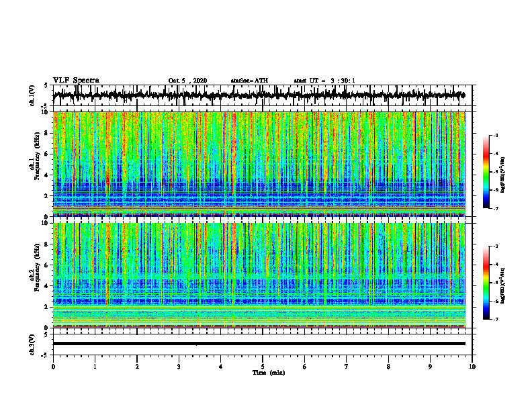Click the "1" tick on Time axis
Image resolution: width=532 pixels, height=411 pixels.
(x=95, y=367)
